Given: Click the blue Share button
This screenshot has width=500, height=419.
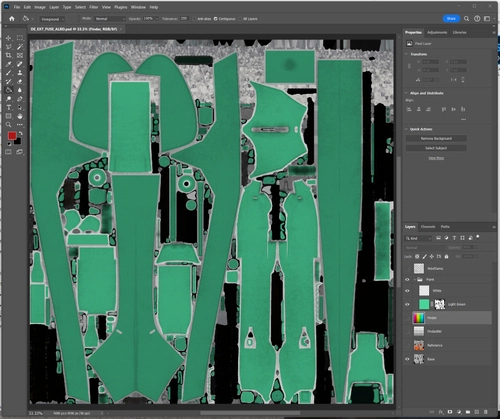Looking at the screenshot, I should click(451, 19).
